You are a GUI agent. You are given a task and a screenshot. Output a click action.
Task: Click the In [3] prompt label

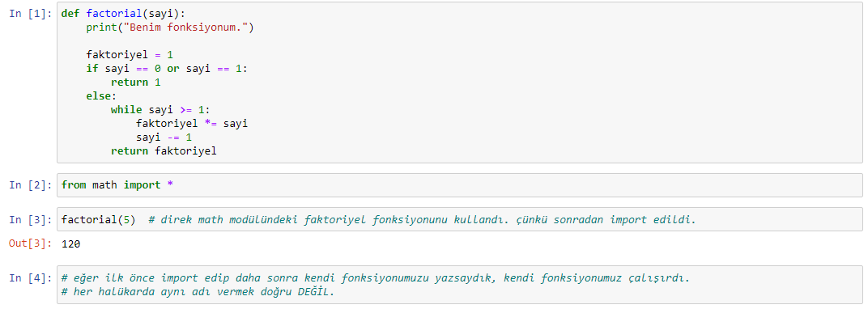[31, 219]
